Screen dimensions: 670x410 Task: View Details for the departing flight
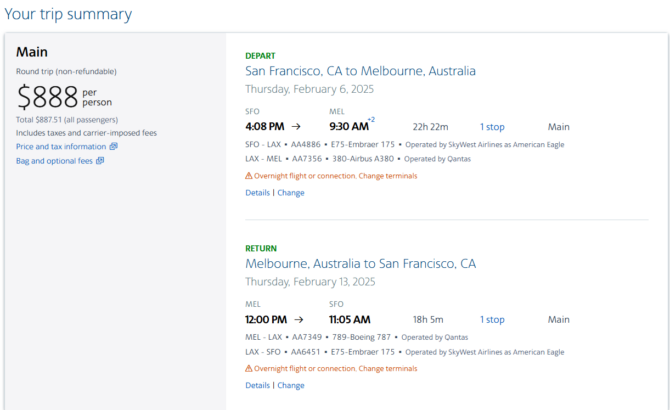point(257,193)
